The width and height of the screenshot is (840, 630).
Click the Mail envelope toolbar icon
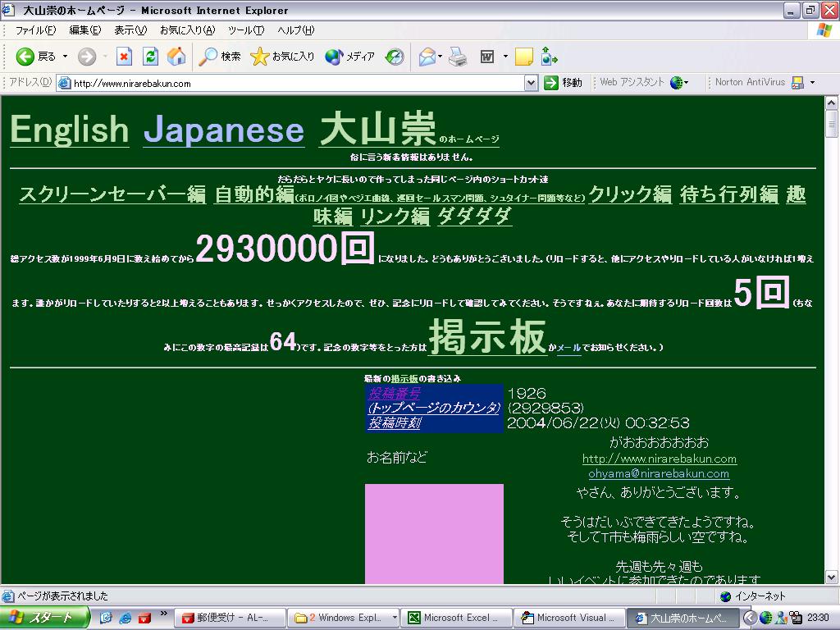pyautogui.click(x=427, y=57)
